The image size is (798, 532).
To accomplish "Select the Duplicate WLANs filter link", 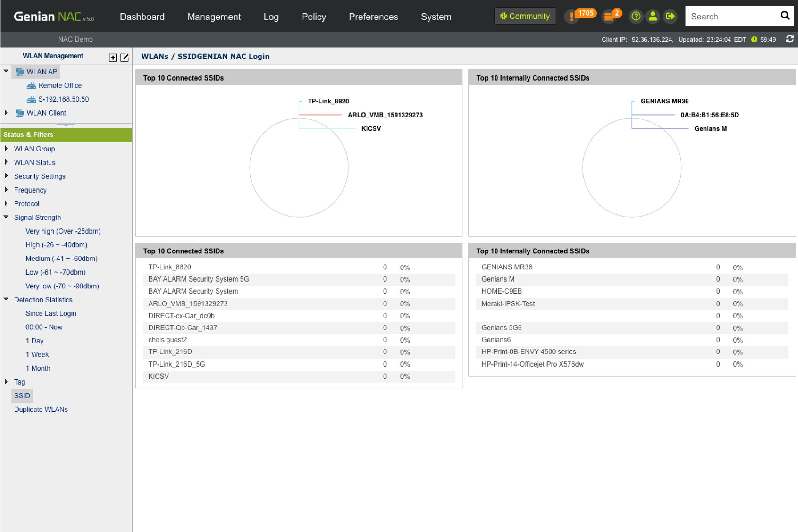I will (x=41, y=409).
